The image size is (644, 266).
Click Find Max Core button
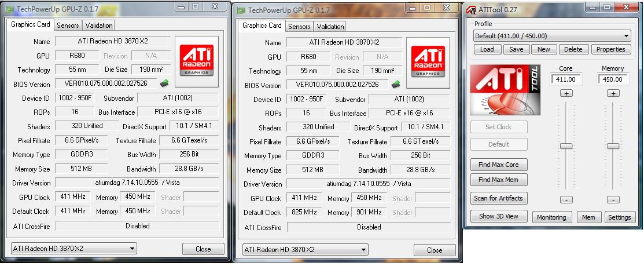[x=499, y=165]
